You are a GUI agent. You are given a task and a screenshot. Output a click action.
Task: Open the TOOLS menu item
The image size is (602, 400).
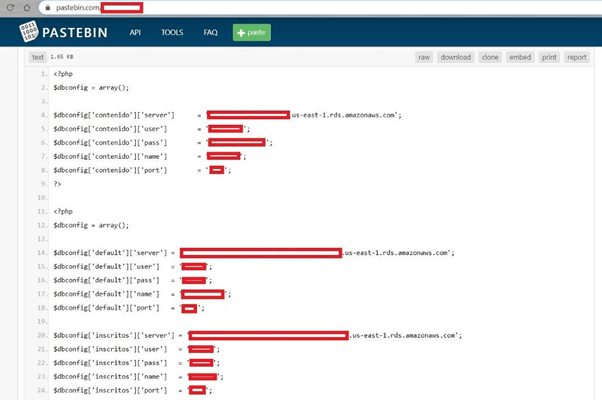pos(172,32)
